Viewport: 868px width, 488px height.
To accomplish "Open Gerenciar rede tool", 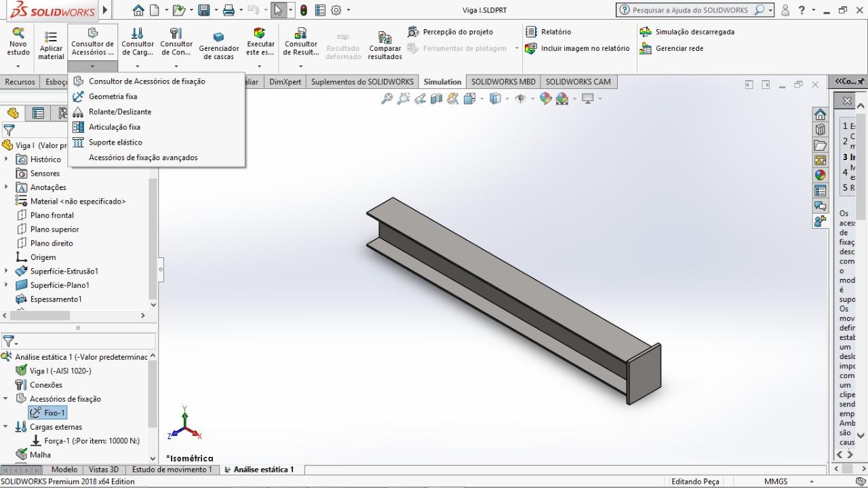I will [x=646, y=49].
